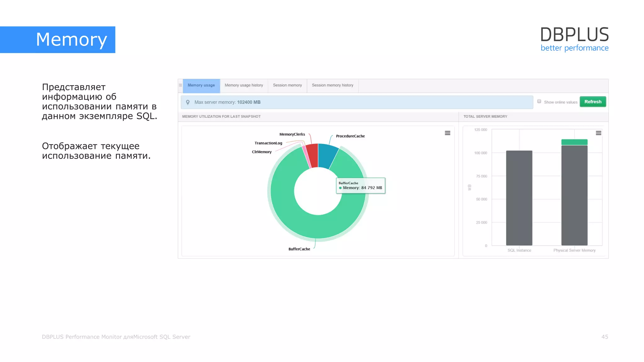Click the drag handle left of Memory usage tab
The image size is (644, 362).
pos(180,85)
